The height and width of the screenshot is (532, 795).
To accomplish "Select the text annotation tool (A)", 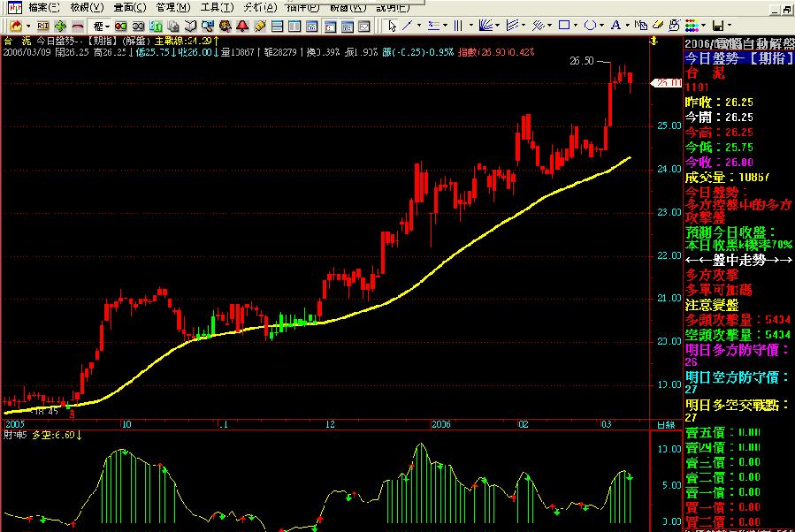I will [615, 26].
